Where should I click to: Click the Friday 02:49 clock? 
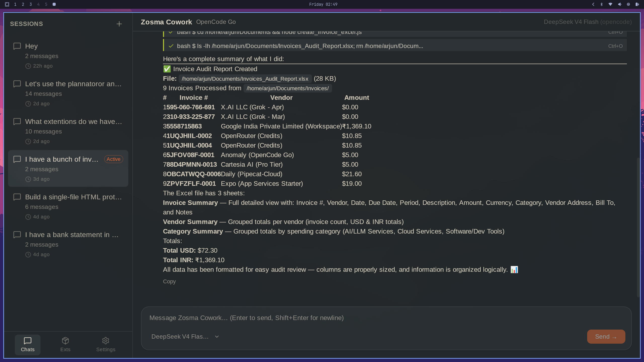point(323,4)
